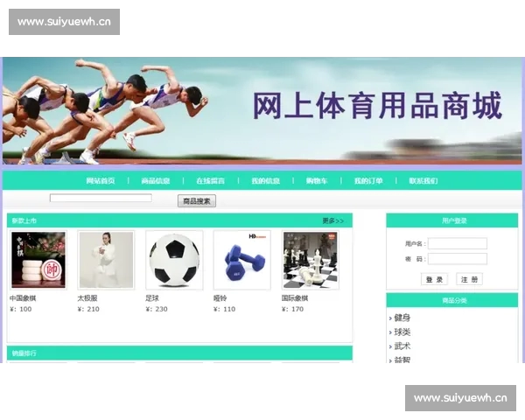The width and height of the screenshot is (525, 420).
Task: Click the ¥: 100 price text
Action: (21, 309)
